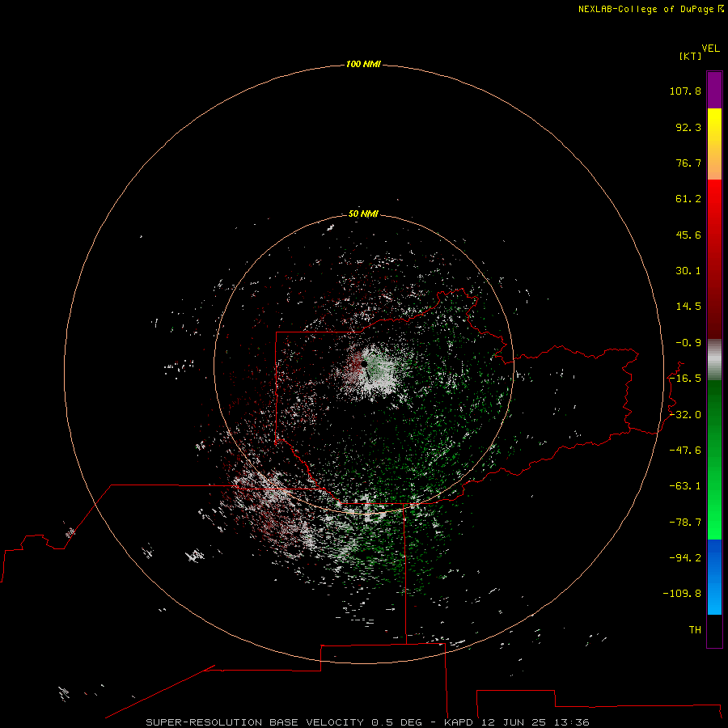Click the "100 NMI" range ring label
Screen dimensions: 728x728
(x=363, y=64)
